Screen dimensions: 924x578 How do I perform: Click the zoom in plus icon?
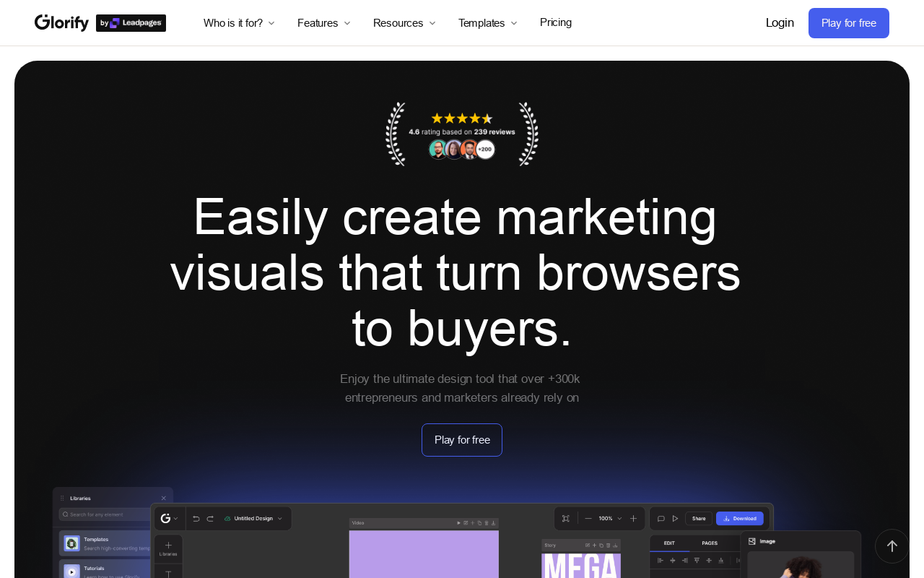(634, 519)
